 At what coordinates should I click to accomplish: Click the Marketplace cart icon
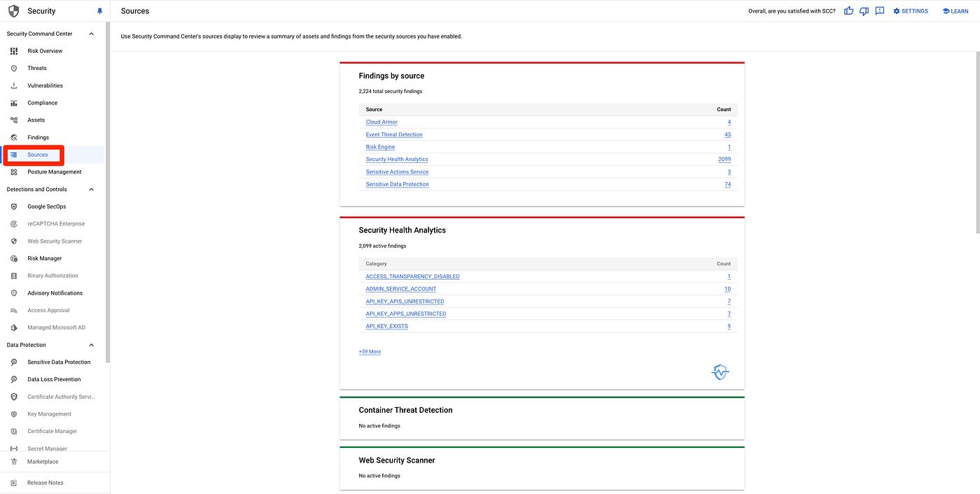click(14, 462)
